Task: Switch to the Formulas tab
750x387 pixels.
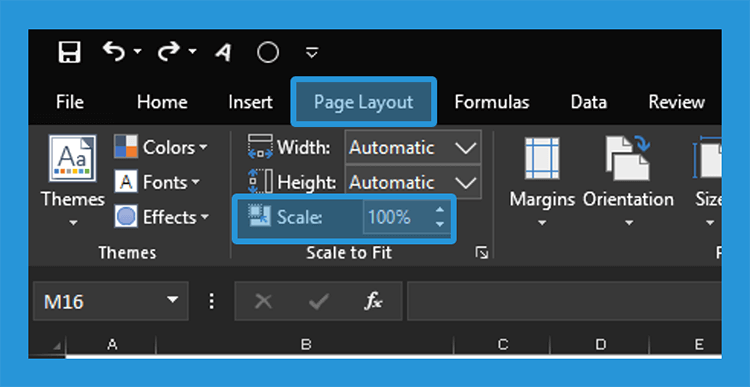Action: pos(492,102)
